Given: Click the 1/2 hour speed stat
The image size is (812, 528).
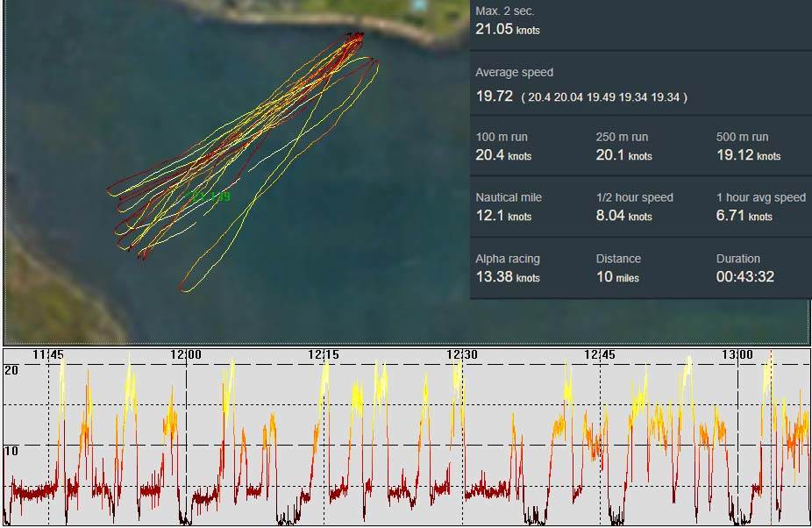Looking at the screenshot, I should coord(623,216).
